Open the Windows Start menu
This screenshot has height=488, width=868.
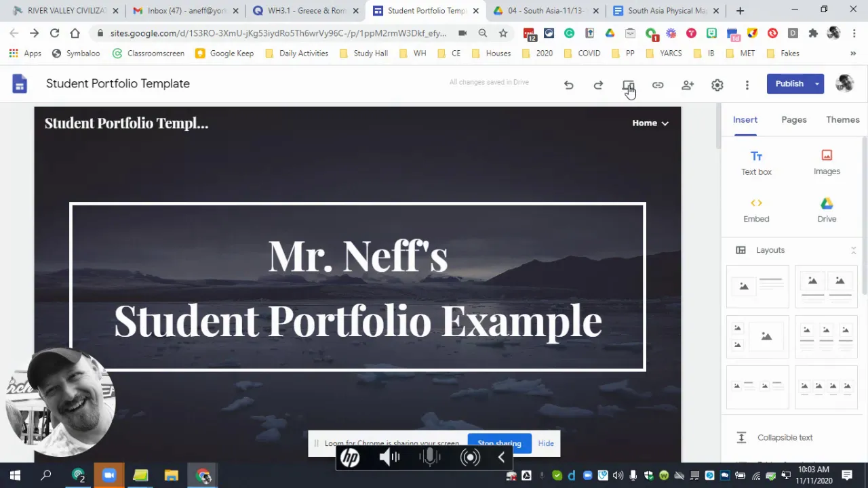[x=15, y=475]
